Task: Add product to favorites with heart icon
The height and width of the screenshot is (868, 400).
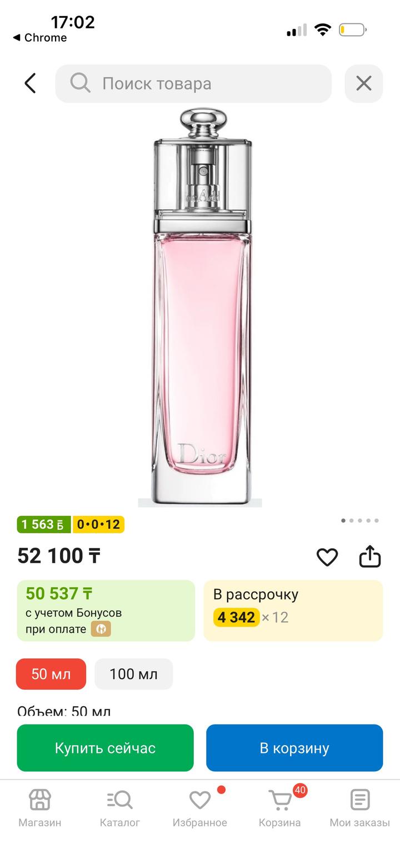Action: [x=327, y=557]
